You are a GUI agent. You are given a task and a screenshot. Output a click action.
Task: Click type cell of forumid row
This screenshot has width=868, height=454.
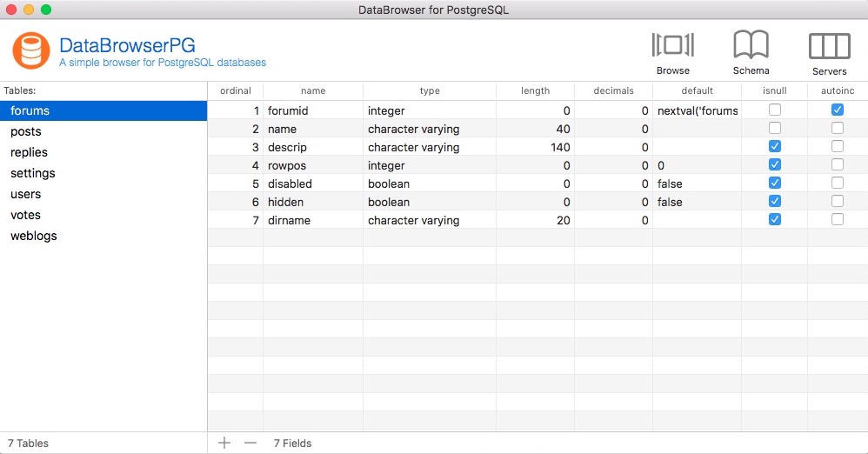point(430,110)
